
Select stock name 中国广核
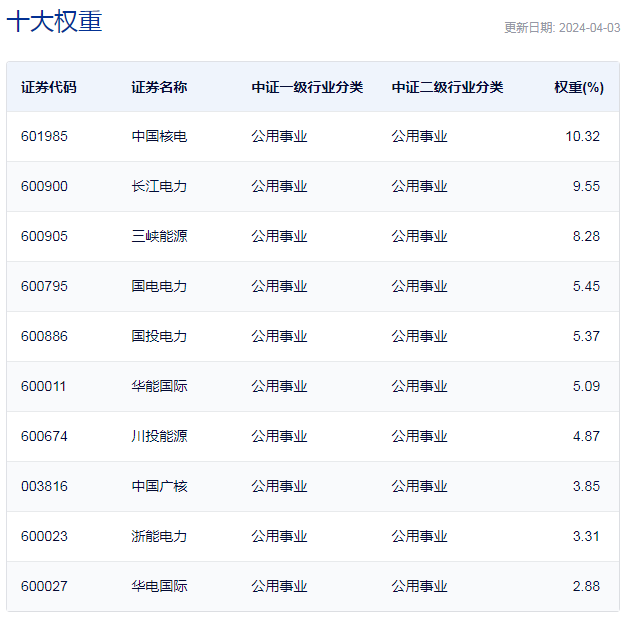[159, 486]
